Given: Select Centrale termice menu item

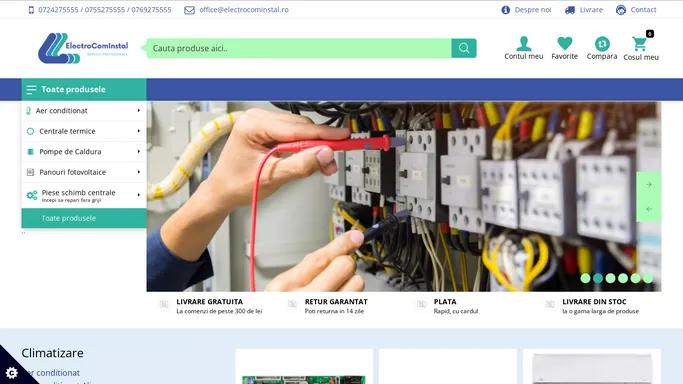Looking at the screenshot, I should click(84, 131).
